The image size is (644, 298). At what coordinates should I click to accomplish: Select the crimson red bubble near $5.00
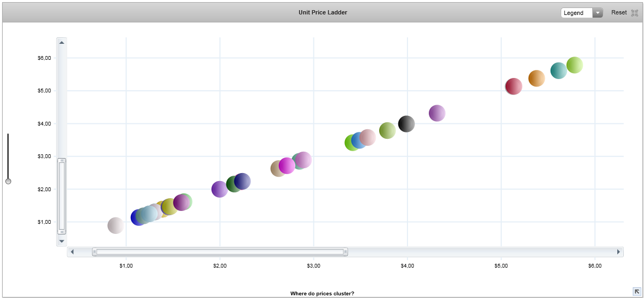[x=514, y=86]
